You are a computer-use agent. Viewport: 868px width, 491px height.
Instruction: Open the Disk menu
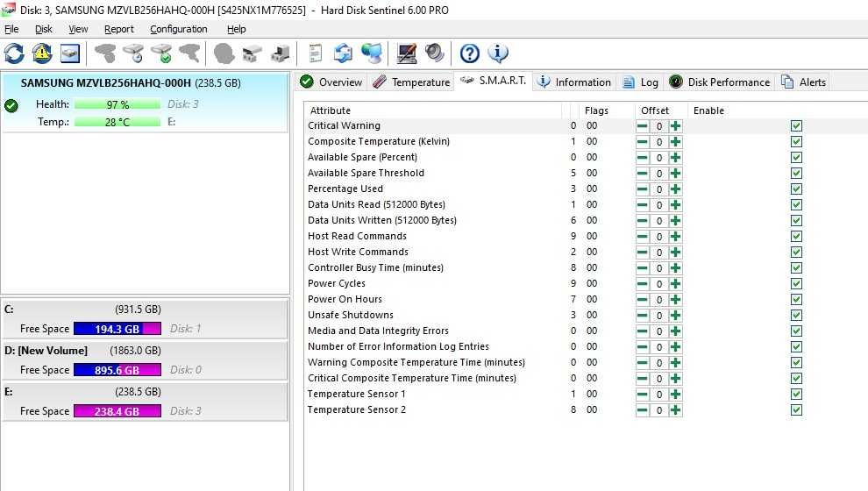click(x=43, y=29)
